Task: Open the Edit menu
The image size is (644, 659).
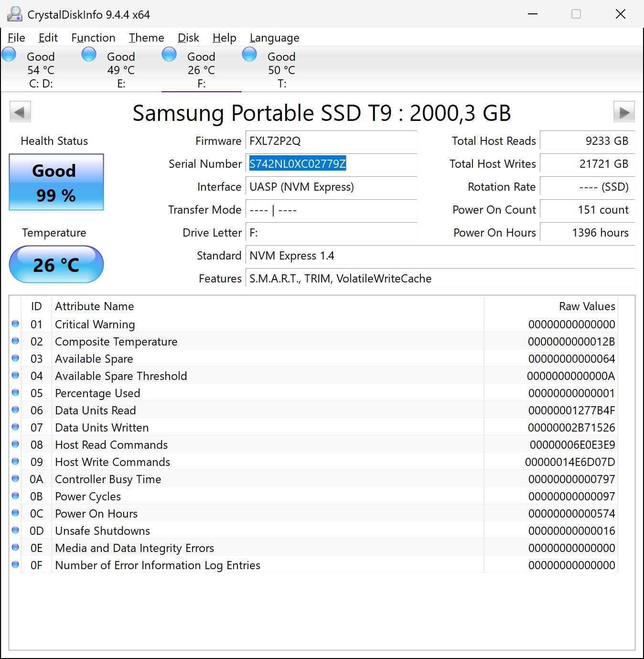Action: [x=48, y=38]
